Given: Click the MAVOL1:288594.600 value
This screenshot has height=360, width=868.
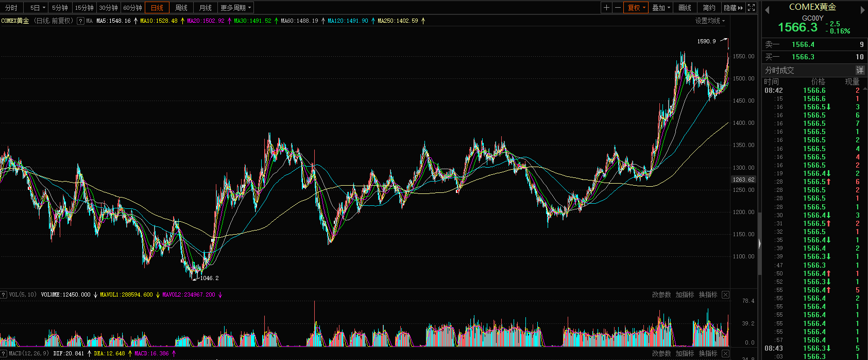Looking at the screenshot, I should (126, 295).
